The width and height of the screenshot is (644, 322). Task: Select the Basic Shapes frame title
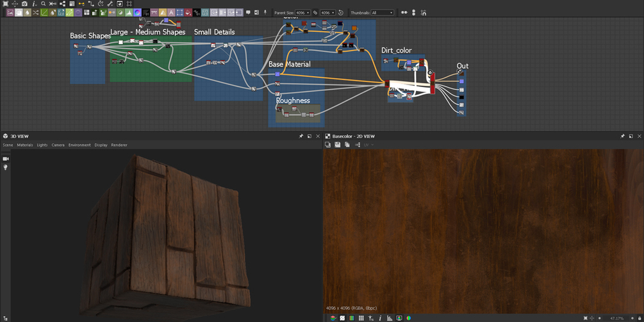[90, 36]
